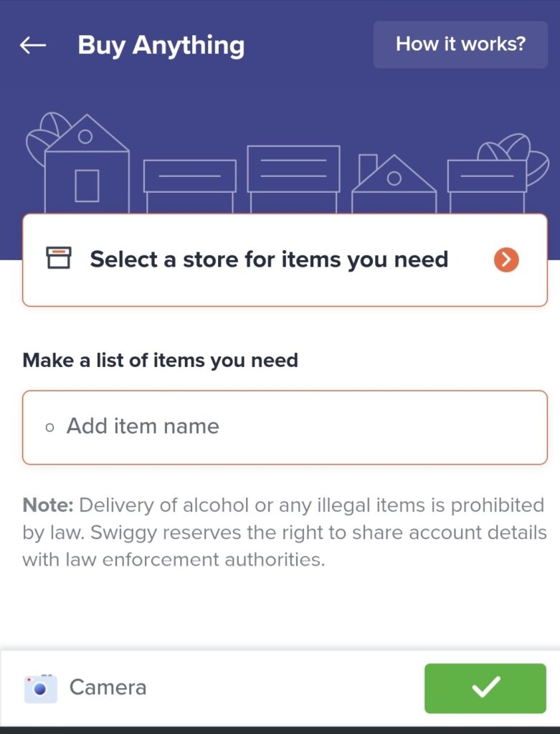Select the Camera label text

[x=108, y=687]
